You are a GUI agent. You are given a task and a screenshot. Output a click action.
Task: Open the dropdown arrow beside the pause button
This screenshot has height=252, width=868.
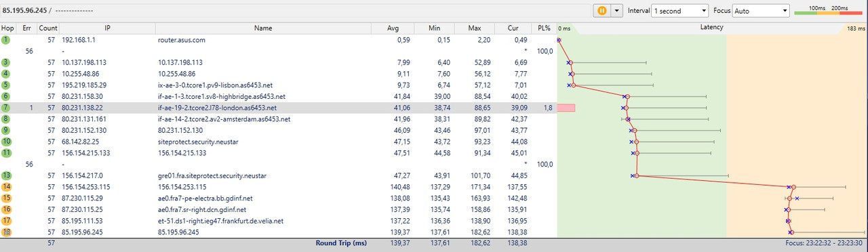pos(616,10)
